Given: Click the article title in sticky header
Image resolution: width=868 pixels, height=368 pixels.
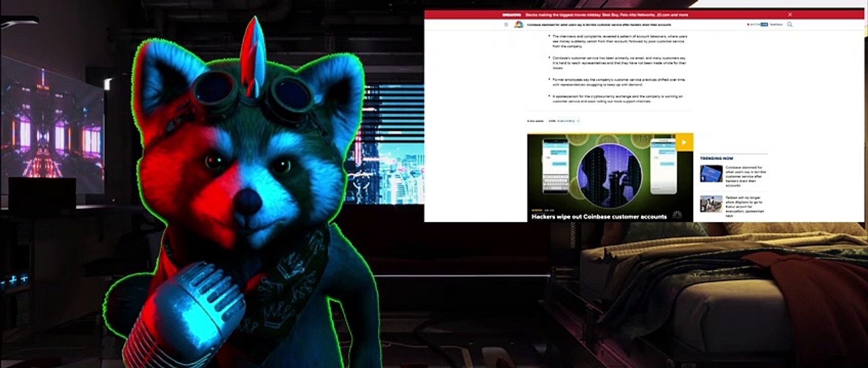Looking at the screenshot, I should pyautogui.click(x=599, y=25).
